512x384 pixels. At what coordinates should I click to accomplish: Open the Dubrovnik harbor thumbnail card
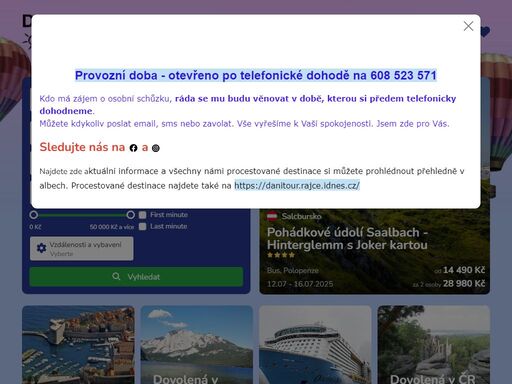(x=78, y=345)
